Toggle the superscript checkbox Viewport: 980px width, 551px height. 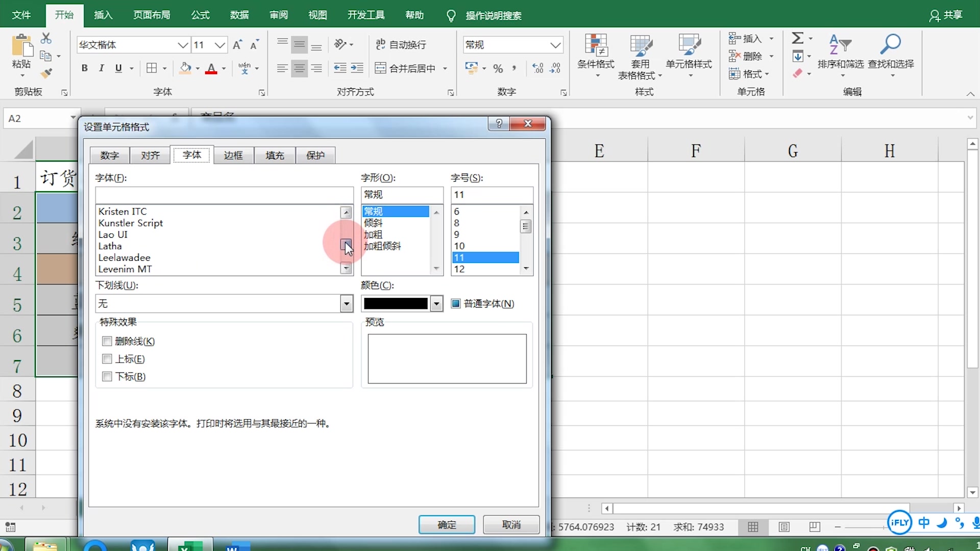click(107, 359)
